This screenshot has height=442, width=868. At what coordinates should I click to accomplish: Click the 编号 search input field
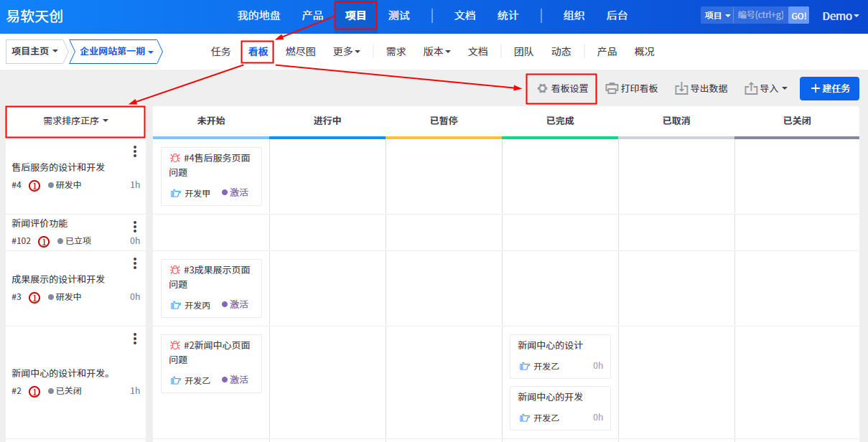pyautogui.click(x=760, y=15)
